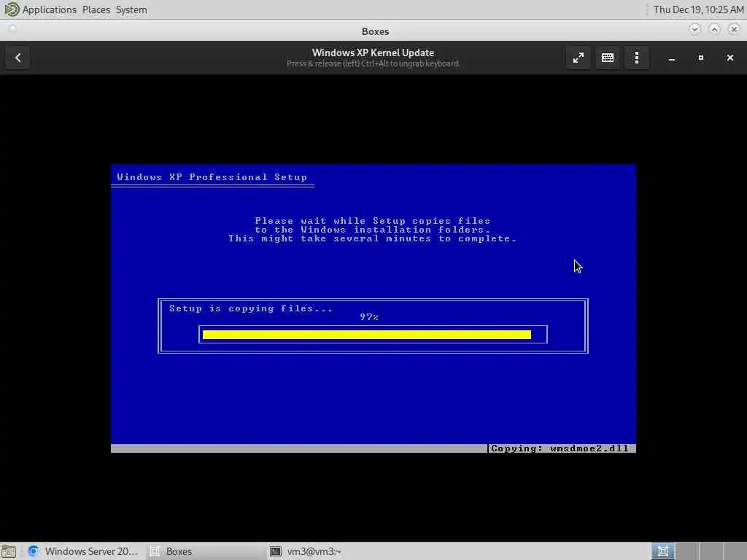Open the three-dot menu in Boxes header
747x560 pixels.
coord(637,58)
